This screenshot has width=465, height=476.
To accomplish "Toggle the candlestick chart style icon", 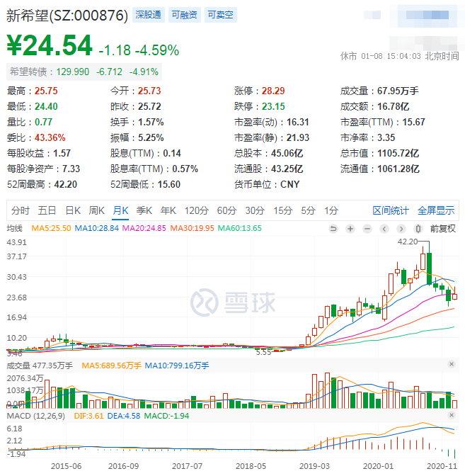I will pyautogui.click(x=418, y=229).
